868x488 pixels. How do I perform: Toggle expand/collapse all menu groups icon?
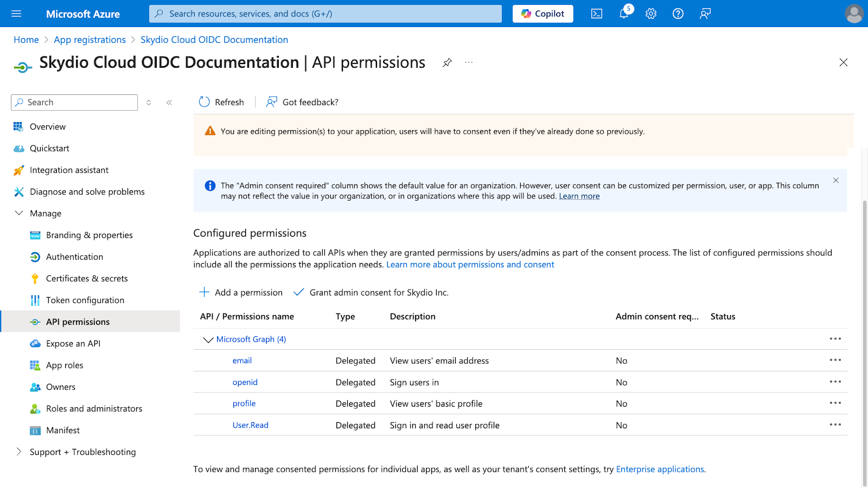[x=149, y=102]
